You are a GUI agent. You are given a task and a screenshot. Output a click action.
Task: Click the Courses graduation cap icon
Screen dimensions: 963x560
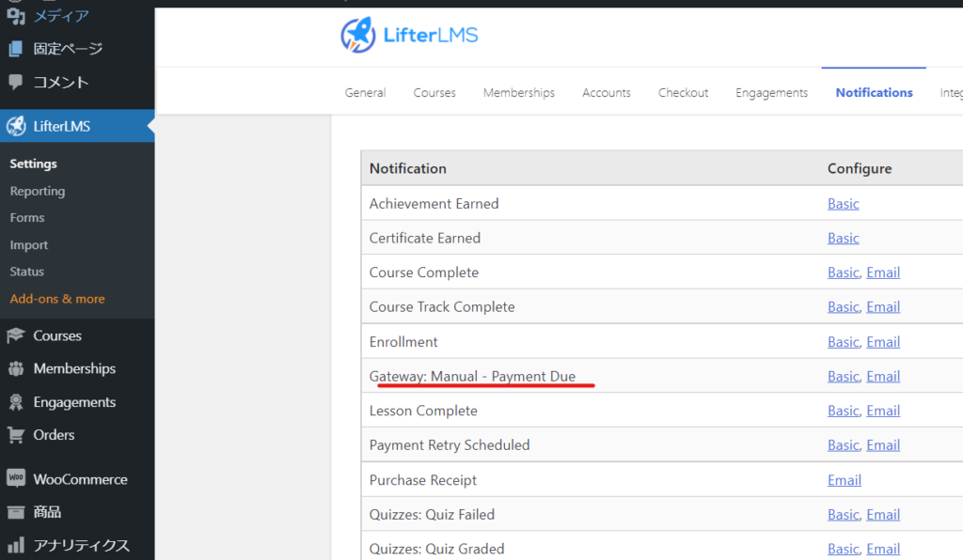click(x=16, y=335)
